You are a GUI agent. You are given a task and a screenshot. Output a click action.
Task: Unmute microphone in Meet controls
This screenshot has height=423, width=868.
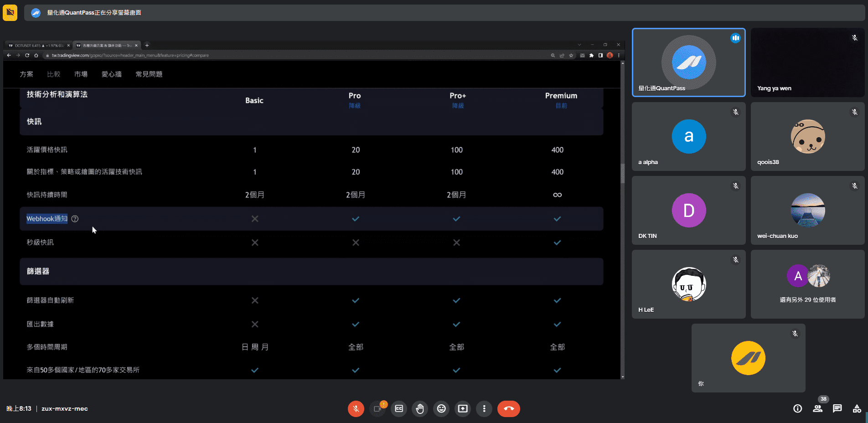pyautogui.click(x=356, y=408)
